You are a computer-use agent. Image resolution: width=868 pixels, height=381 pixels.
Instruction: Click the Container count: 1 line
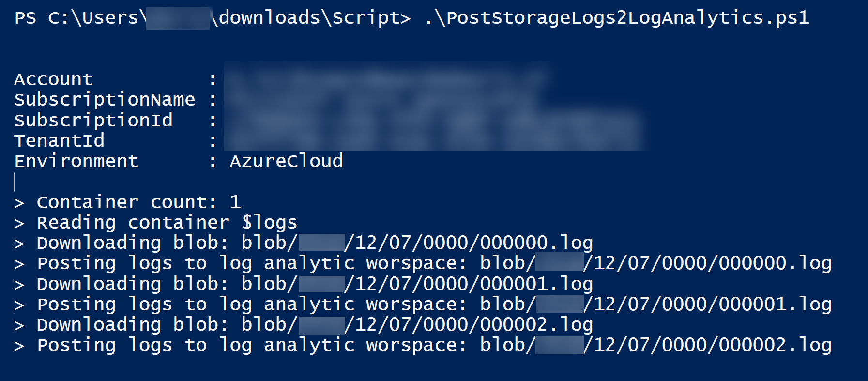click(128, 202)
